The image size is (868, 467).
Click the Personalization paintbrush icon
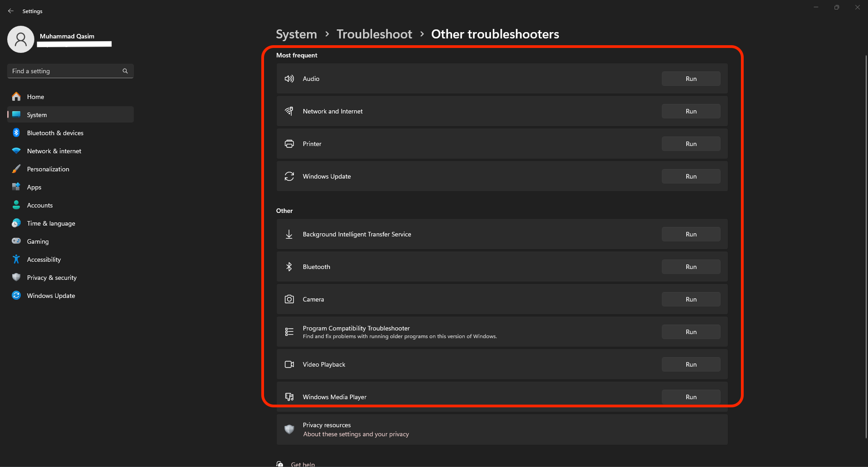pyautogui.click(x=16, y=169)
